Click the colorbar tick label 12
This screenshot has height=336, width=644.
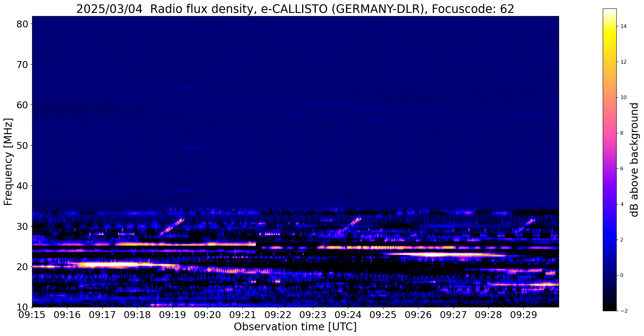[623, 62]
